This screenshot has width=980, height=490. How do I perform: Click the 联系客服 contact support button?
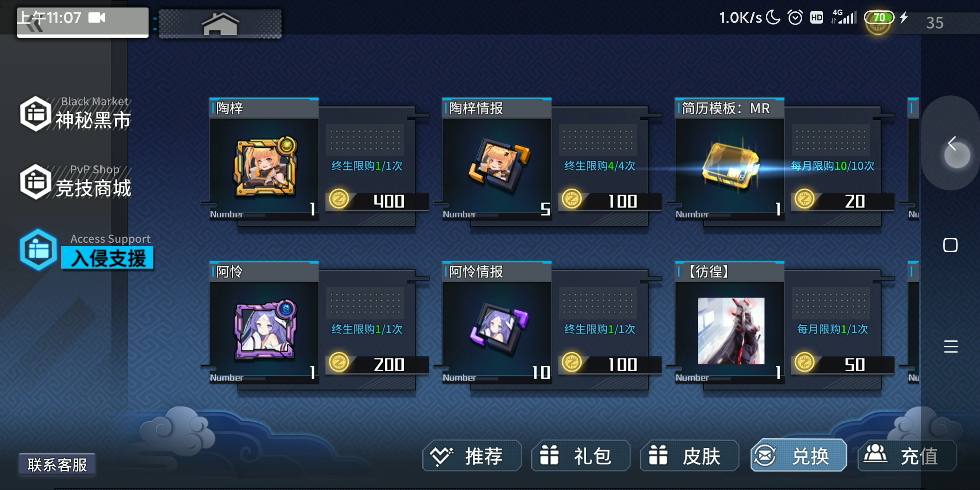pos(57,464)
